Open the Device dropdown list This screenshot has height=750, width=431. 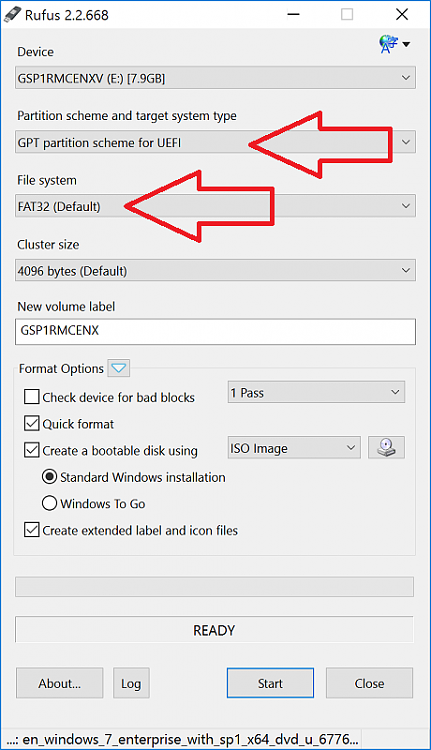tap(215, 78)
